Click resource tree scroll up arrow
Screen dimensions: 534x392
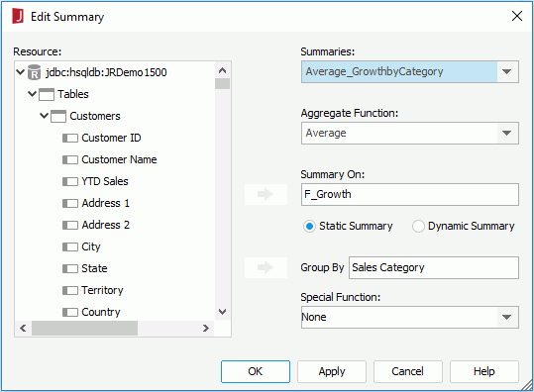222,70
